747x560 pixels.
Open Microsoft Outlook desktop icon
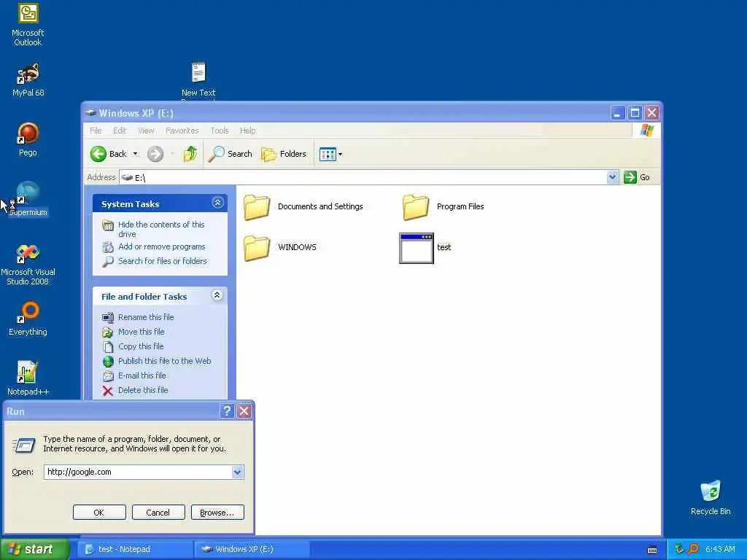[28, 25]
